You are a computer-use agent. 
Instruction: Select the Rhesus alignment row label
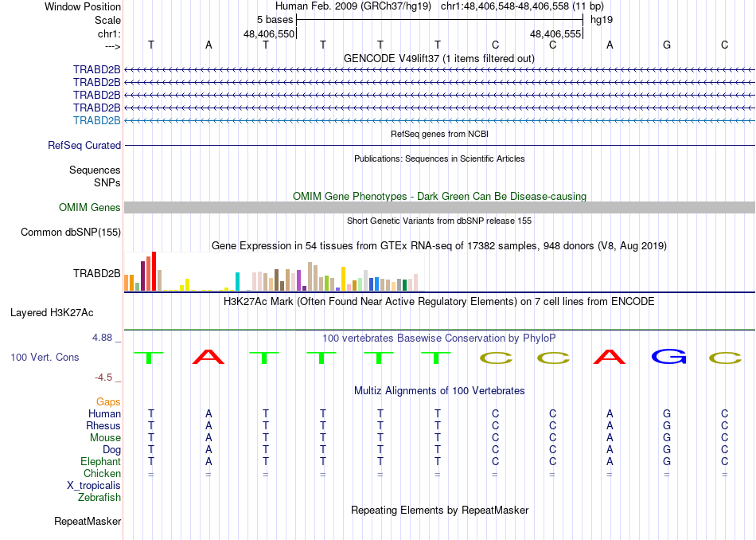[x=103, y=425]
